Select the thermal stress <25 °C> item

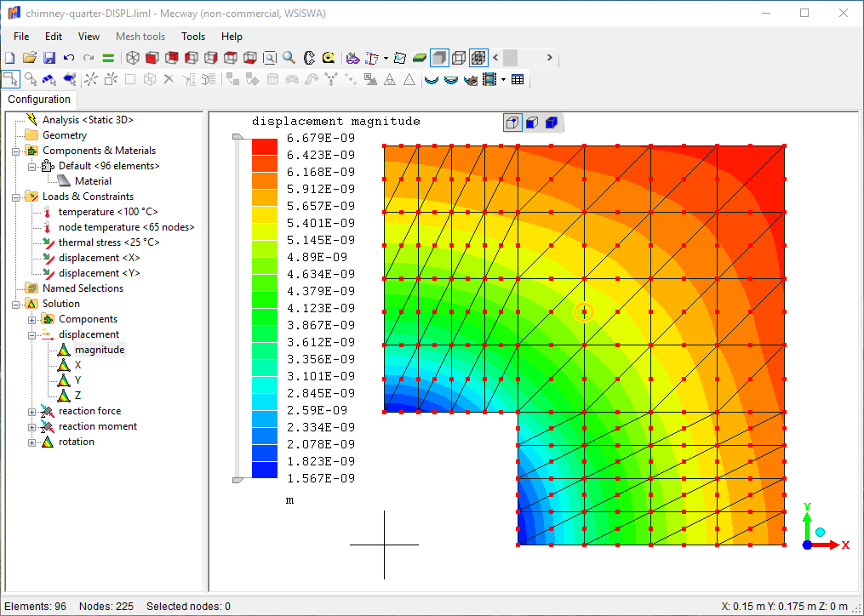[109, 242]
